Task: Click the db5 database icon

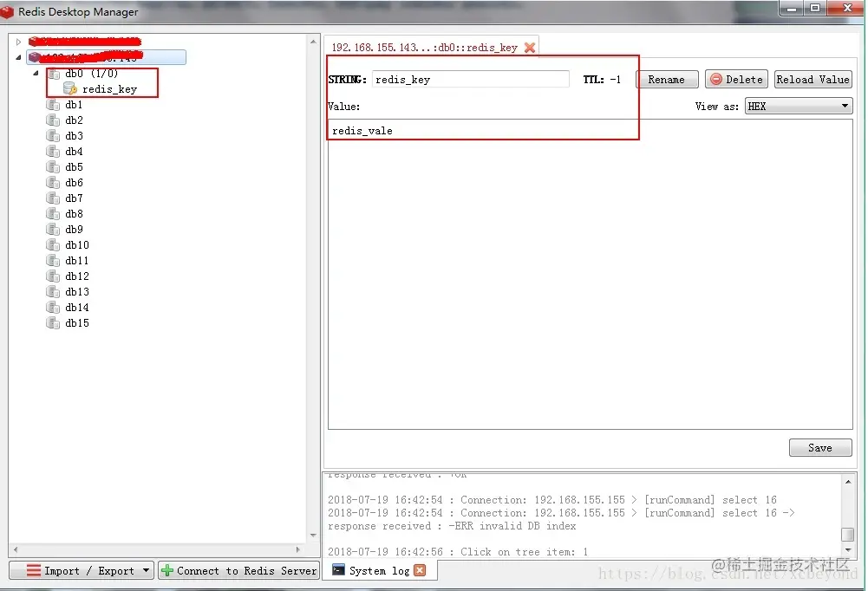Action: tap(53, 166)
